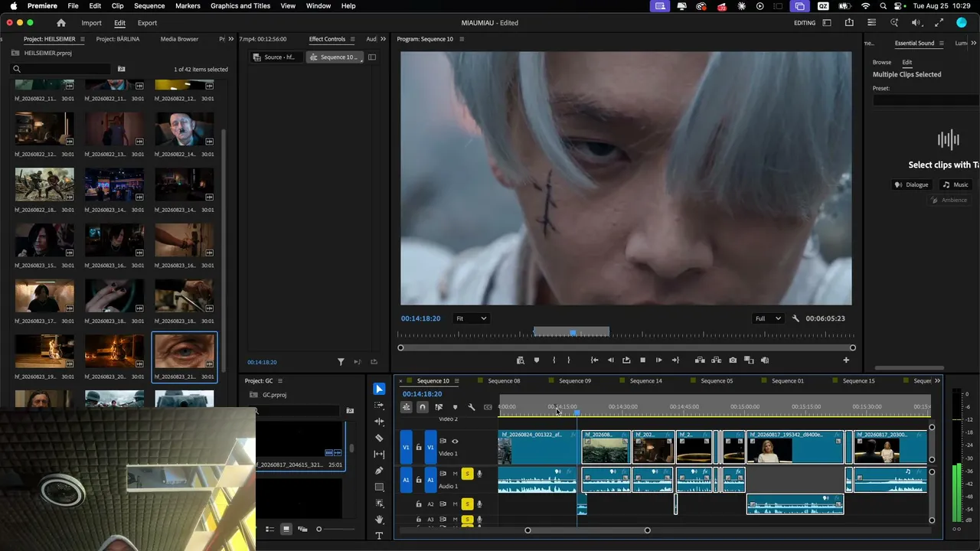Select the Pen tool
This screenshot has width=980, height=551.
pos(379,471)
